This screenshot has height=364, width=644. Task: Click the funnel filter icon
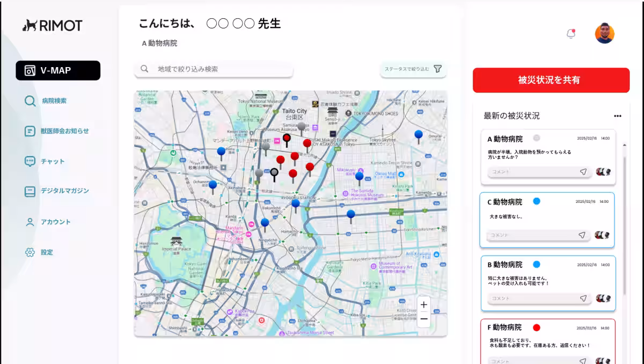click(x=437, y=69)
